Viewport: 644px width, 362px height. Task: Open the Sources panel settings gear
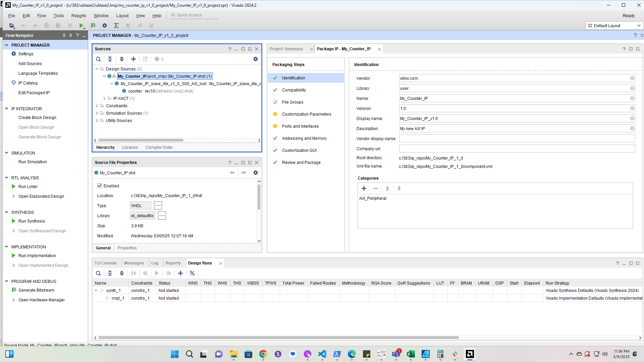[x=256, y=59]
